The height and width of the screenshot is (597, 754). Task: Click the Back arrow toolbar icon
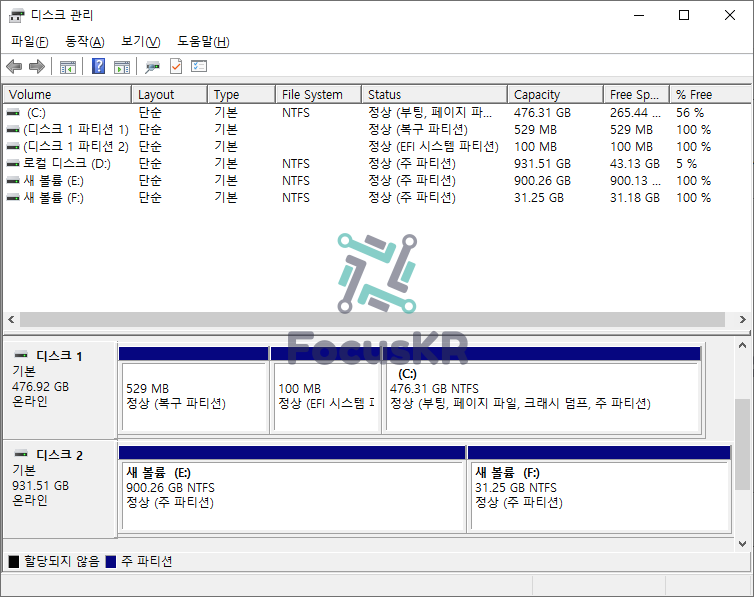pos(14,66)
